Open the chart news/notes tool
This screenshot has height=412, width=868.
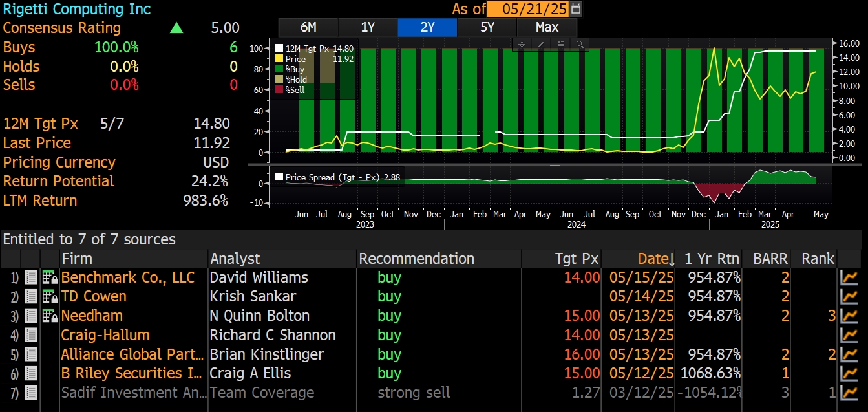[560, 44]
